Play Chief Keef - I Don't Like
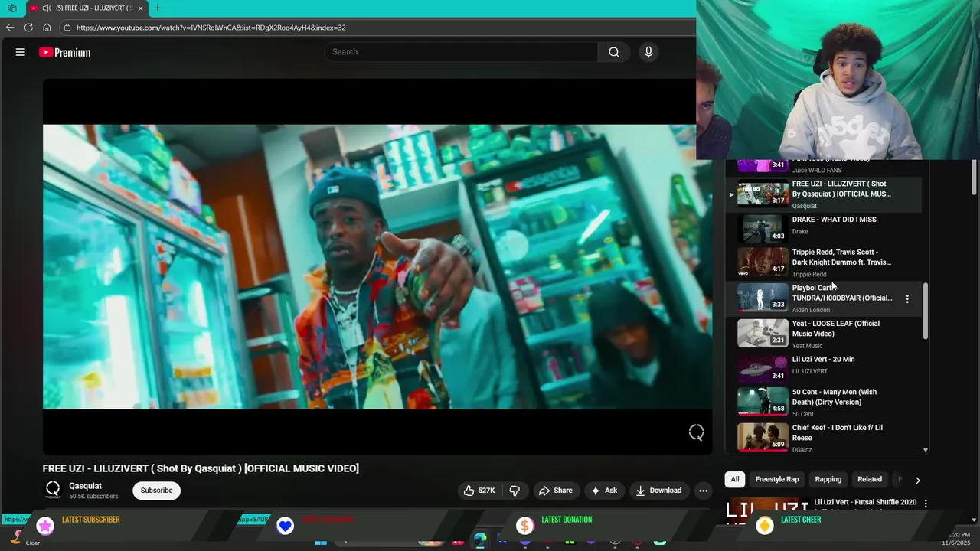The width and height of the screenshot is (980, 551). (x=838, y=432)
